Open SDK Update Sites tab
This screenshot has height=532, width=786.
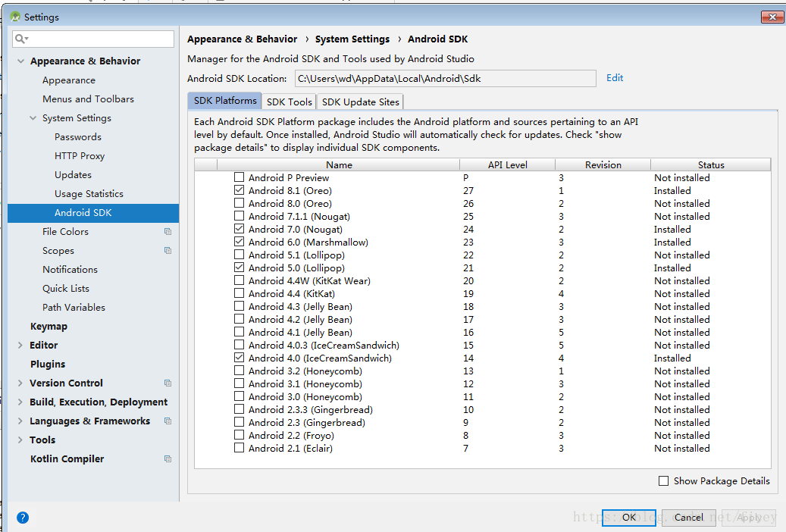pos(361,102)
